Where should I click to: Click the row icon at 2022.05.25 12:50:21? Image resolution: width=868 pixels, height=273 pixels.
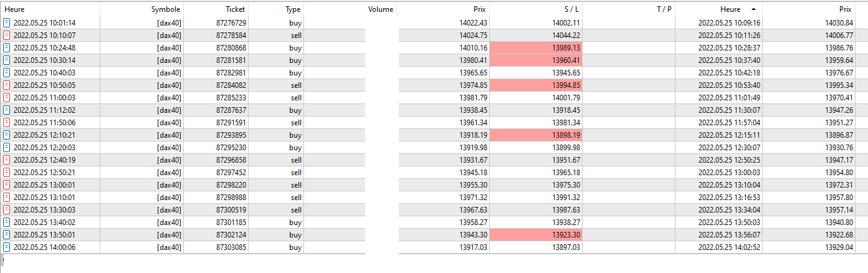[7, 172]
